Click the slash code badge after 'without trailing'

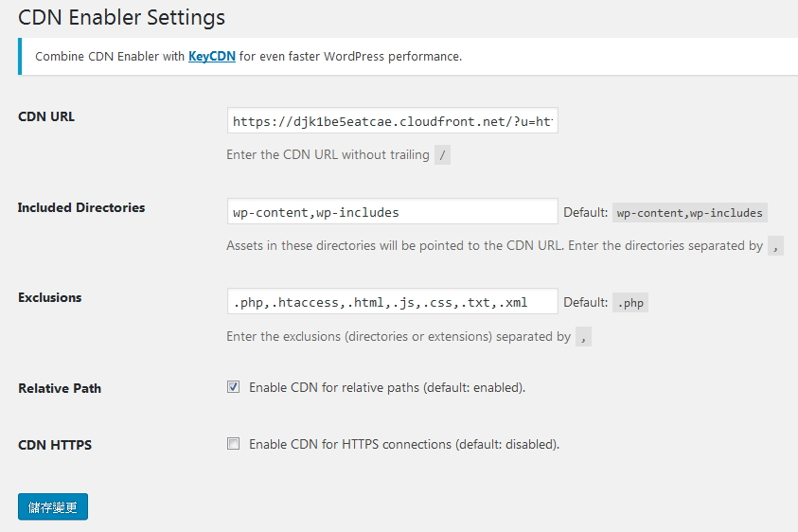(442, 154)
